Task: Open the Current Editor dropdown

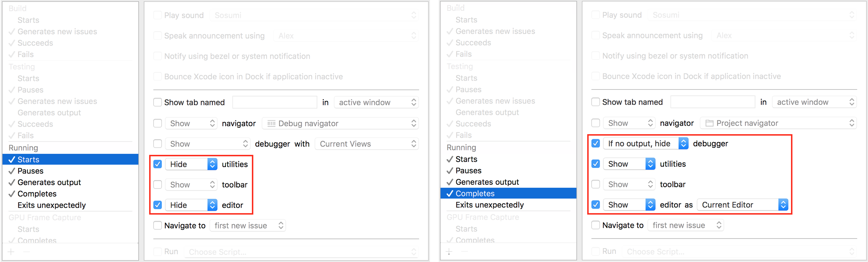Action: click(x=743, y=205)
